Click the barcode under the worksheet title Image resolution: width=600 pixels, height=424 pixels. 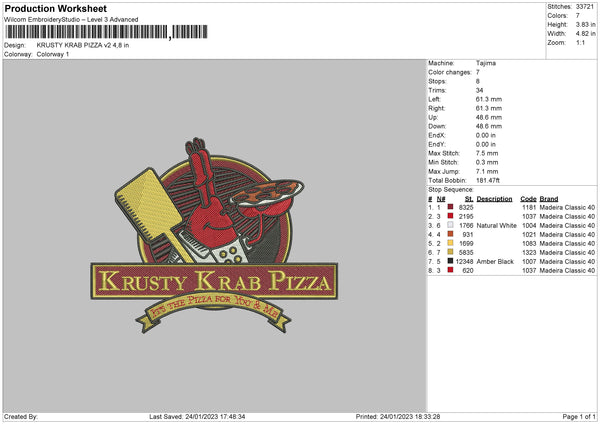coord(106,32)
